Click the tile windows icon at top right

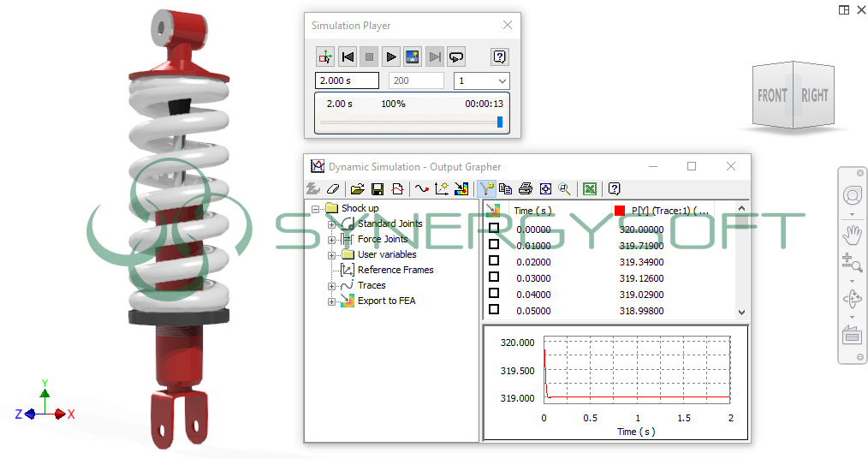(844, 10)
